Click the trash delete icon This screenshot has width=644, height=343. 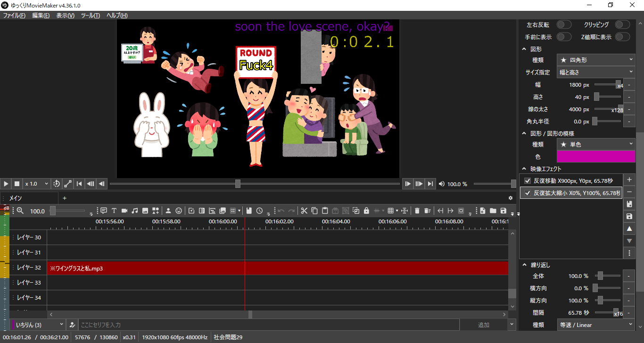417,211
